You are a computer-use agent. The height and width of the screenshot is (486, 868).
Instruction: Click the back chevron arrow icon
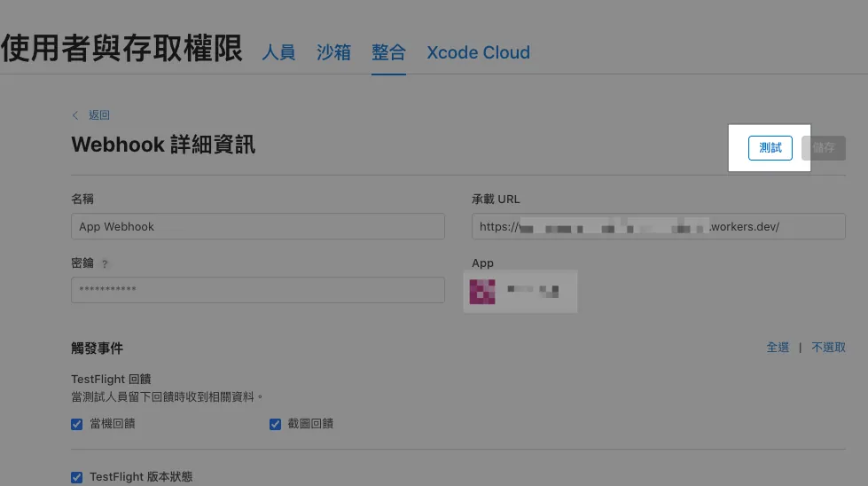(75, 115)
